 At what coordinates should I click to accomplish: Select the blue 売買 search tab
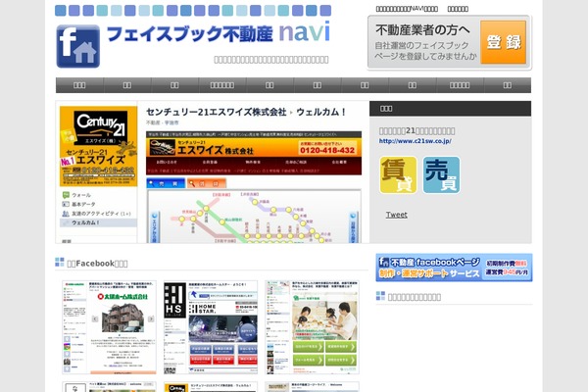pos(166,183)
